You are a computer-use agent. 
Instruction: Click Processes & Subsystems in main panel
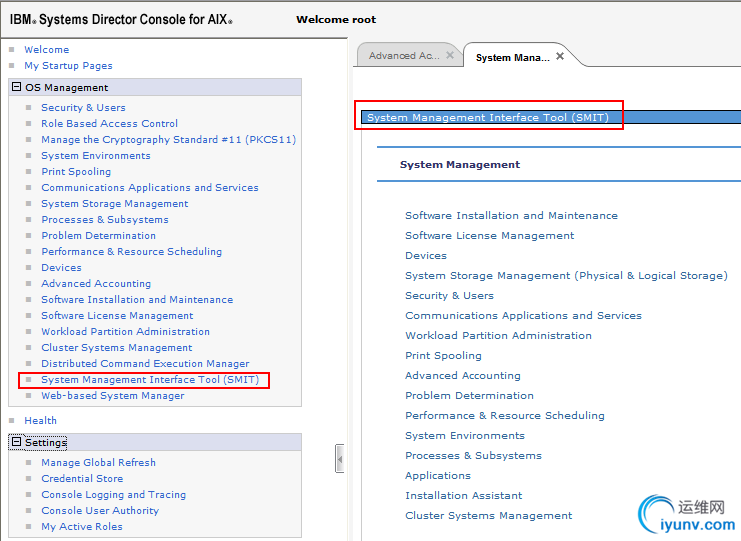point(474,456)
